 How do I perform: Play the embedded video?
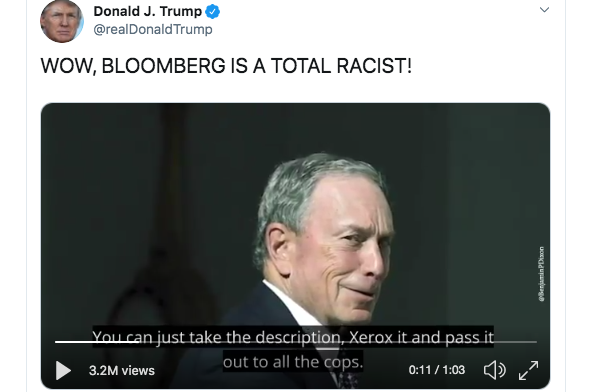point(63,370)
